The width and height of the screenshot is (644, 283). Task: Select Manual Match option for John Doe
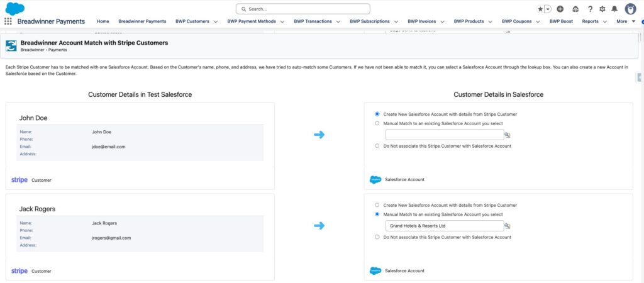coord(377,123)
